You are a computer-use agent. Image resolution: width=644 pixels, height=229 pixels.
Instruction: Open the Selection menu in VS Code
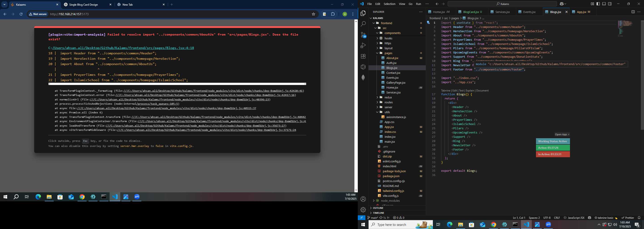pos(390,4)
